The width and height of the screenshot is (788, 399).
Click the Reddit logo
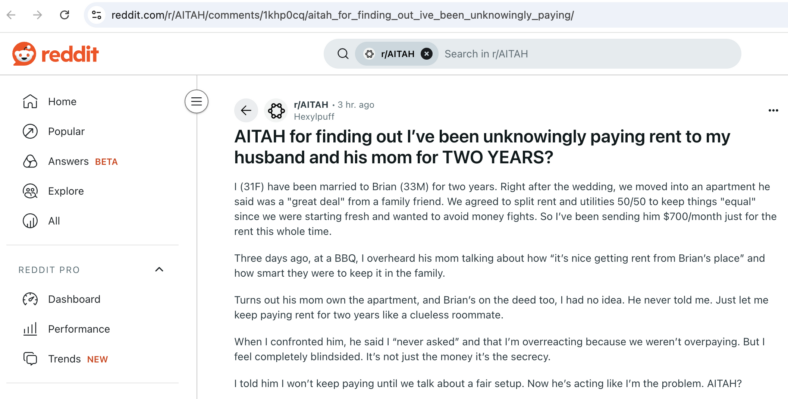pos(55,54)
